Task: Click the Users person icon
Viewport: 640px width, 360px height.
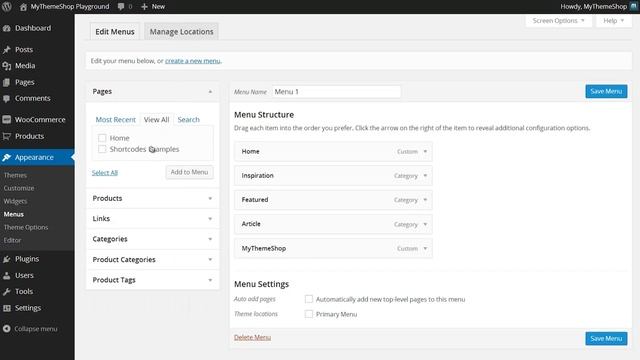Action: click(x=7, y=276)
